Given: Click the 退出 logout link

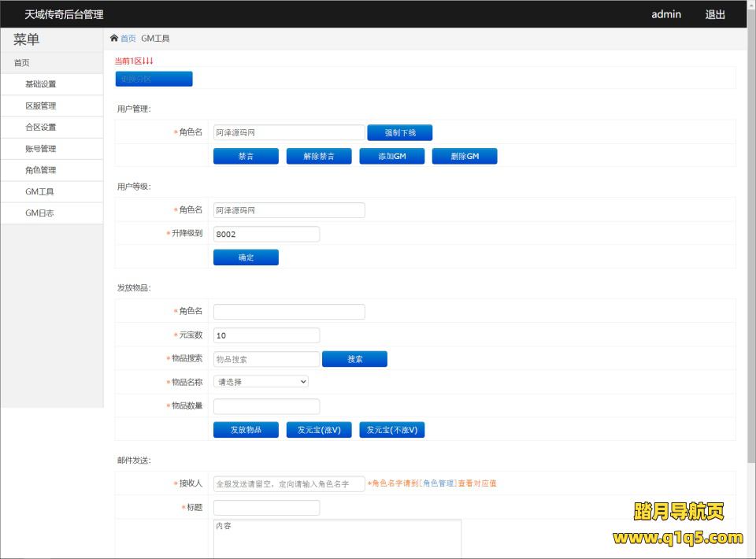Looking at the screenshot, I should [715, 14].
